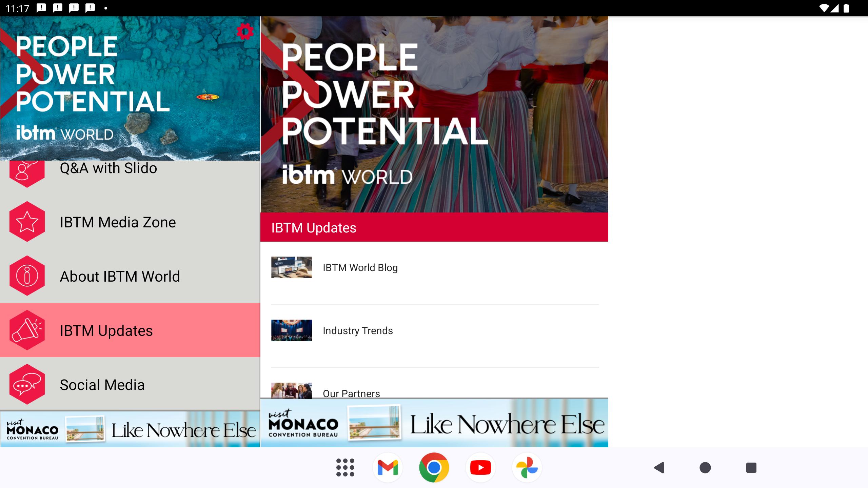Tap the Our Partners thumbnail image
The height and width of the screenshot is (488, 868).
click(292, 391)
